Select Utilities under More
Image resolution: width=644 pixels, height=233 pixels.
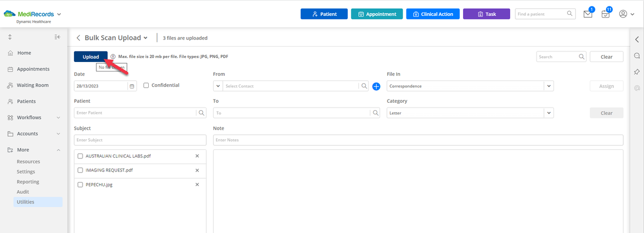tap(38, 202)
